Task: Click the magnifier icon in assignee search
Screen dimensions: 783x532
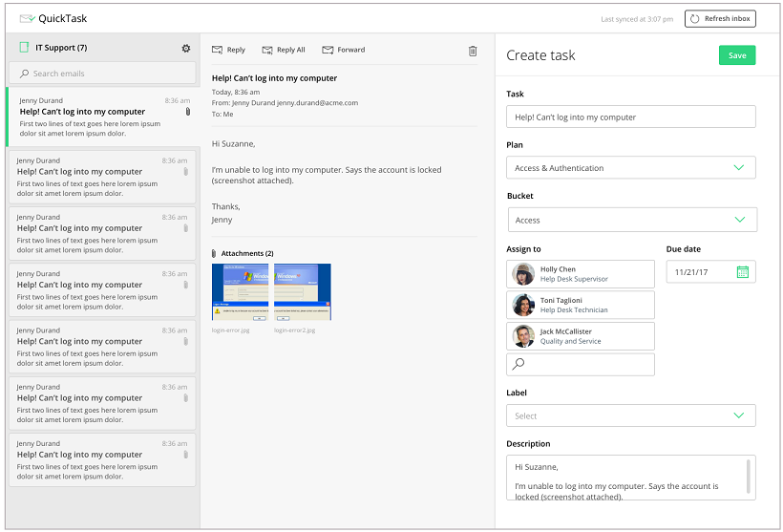Action: (518, 364)
